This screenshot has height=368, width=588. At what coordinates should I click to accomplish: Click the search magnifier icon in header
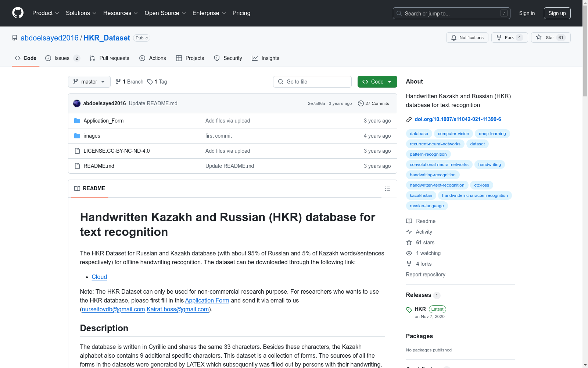click(x=399, y=13)
